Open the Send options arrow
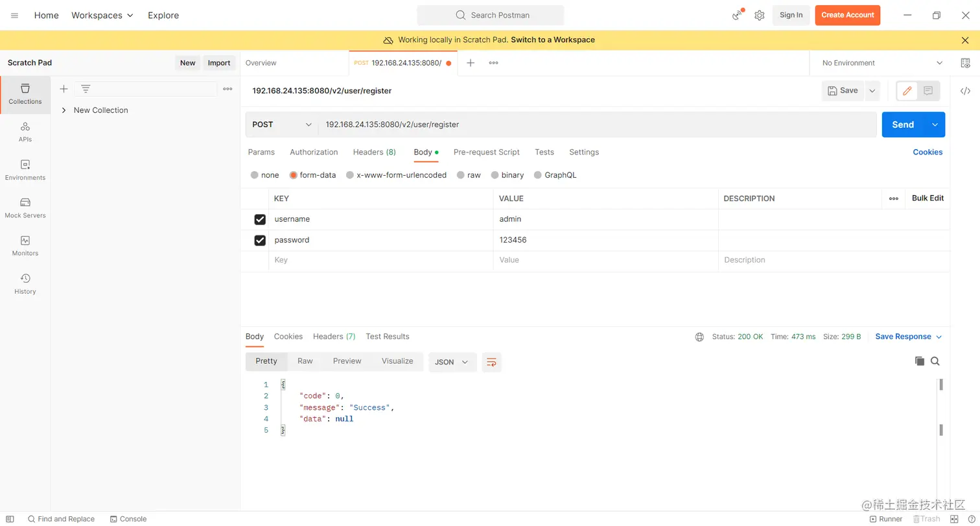 (935, 125)
